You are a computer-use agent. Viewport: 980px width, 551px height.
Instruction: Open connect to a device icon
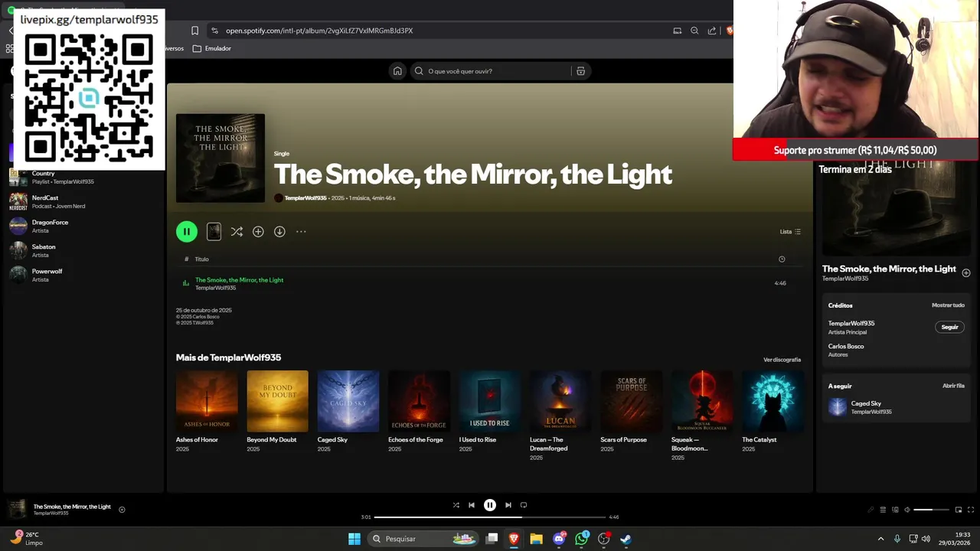point(895,510)
